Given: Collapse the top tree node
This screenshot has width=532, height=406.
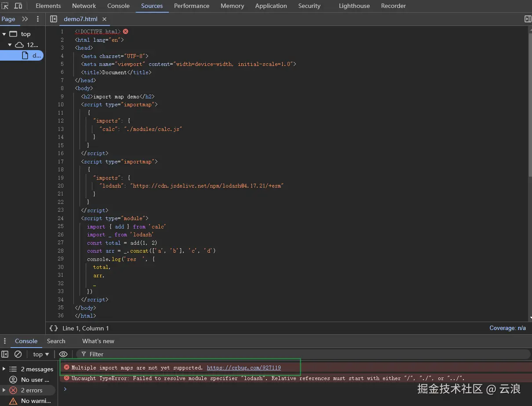Looking at the screenshot, I should (4, 34).
